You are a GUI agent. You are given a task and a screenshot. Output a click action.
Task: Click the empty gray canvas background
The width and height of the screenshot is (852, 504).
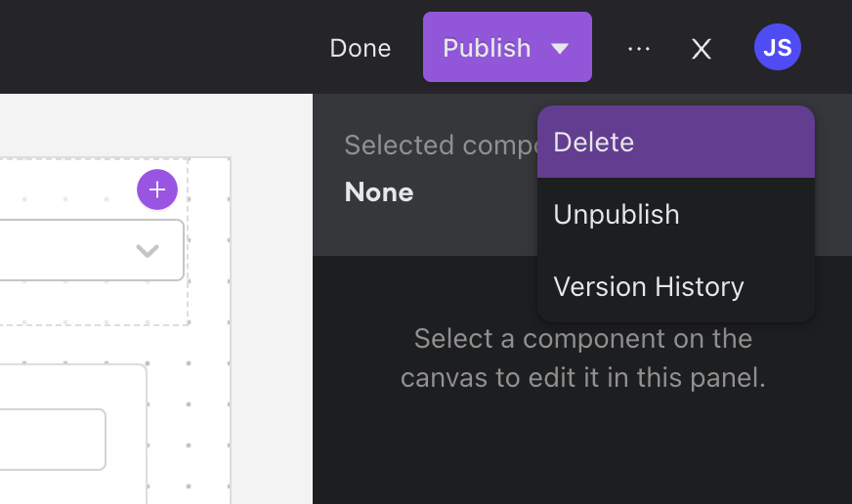(x=272, y=293)
